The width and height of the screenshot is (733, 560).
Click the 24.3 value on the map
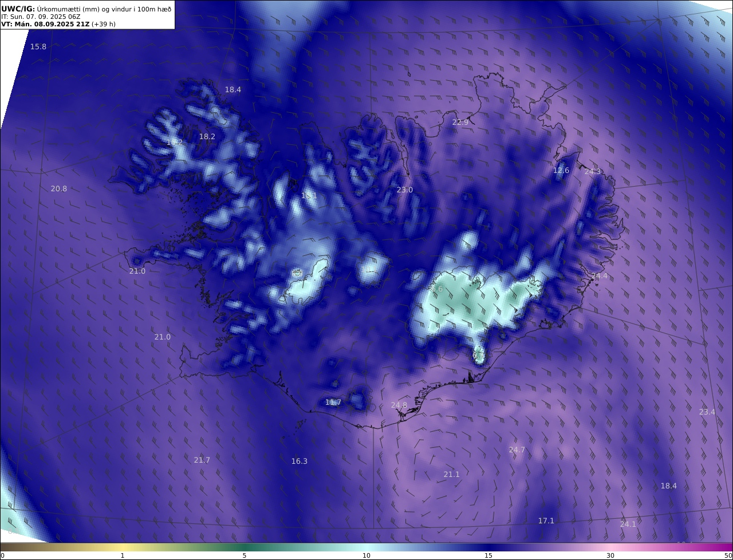coord(593,171)
